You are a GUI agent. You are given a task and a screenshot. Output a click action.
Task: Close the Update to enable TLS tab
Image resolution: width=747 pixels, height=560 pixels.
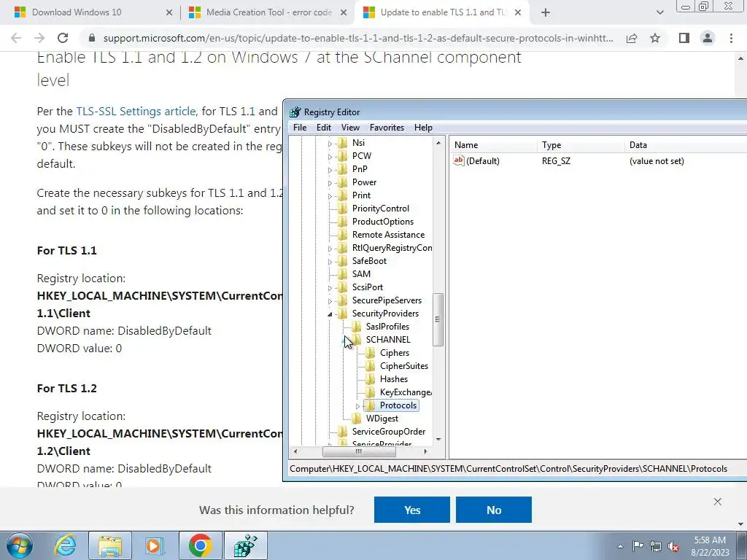click(519, 12)
